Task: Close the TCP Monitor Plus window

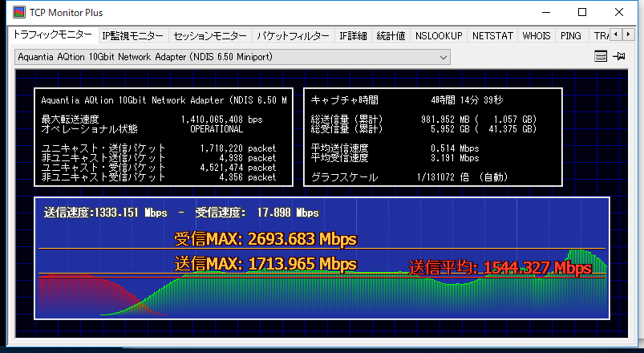Action: pyautogui.click(x=619, y=12)
